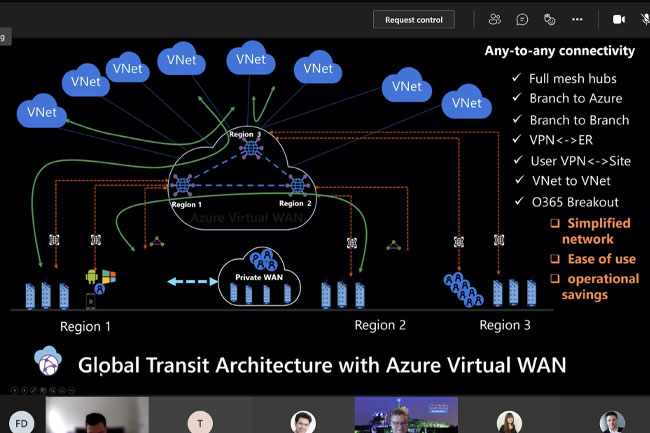Open the see all slides grid
This screenshot has width=650, height=433.
coord(43,390)
